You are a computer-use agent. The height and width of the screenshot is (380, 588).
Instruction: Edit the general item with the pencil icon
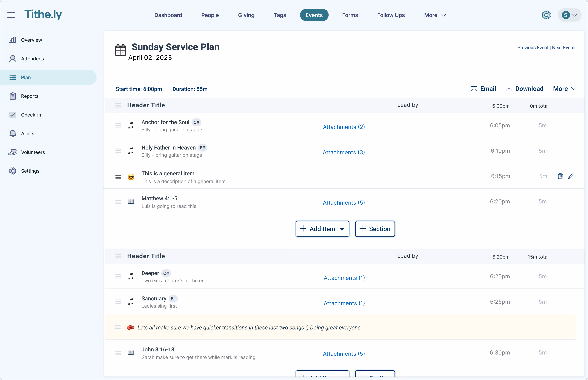click(x=571, y=176)
